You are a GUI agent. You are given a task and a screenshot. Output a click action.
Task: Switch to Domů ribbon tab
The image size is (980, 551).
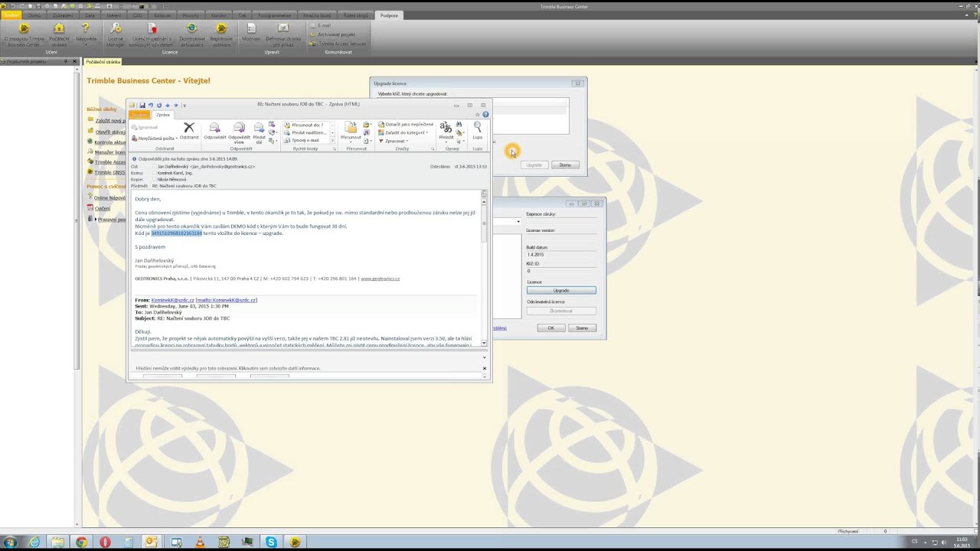coord(34,15)
